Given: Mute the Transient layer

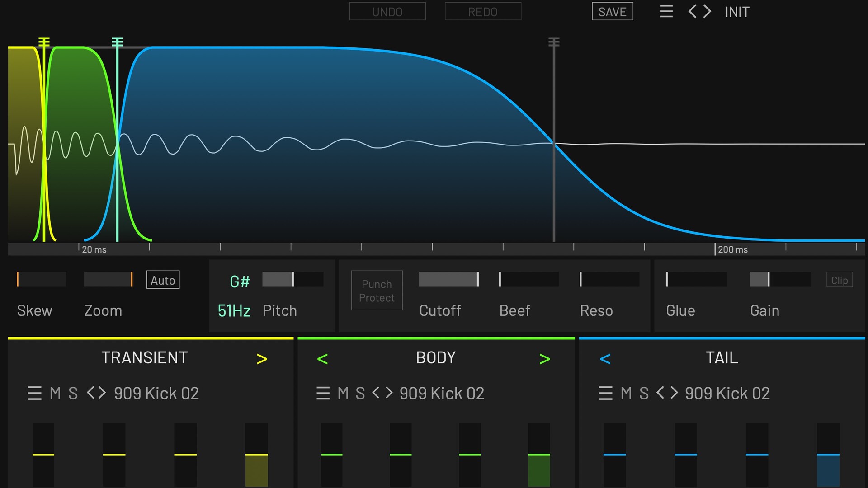Looking at the screenshot, I should coord(55,393).
